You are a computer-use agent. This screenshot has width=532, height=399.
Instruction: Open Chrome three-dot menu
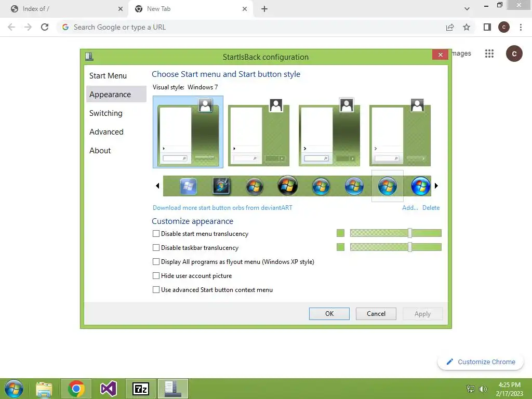point(521,27)
